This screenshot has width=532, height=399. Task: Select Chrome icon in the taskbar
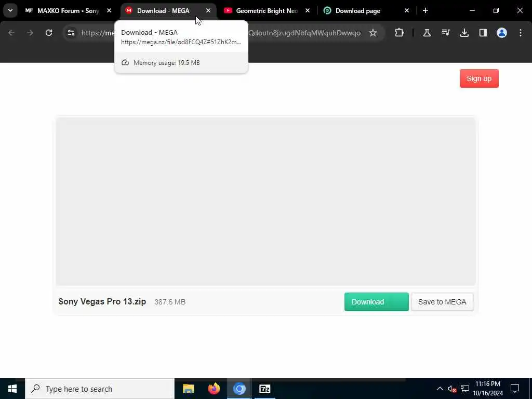click(x=239, y=389)
